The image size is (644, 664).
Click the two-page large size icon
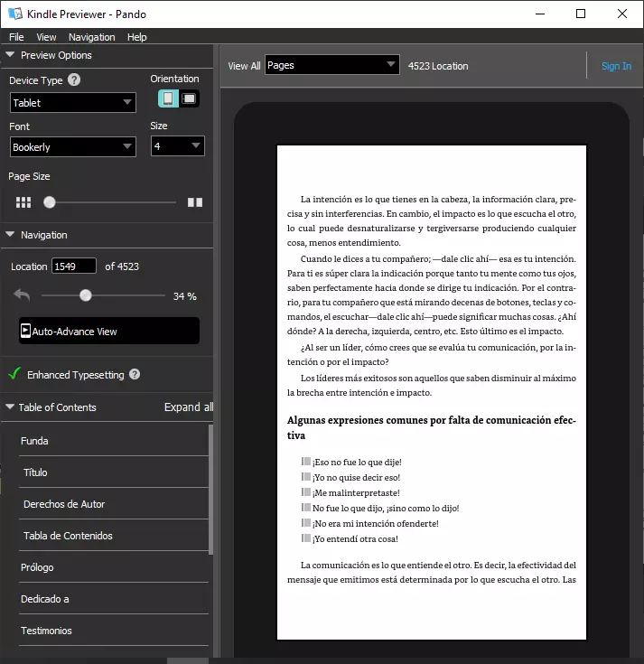(195, 202)
